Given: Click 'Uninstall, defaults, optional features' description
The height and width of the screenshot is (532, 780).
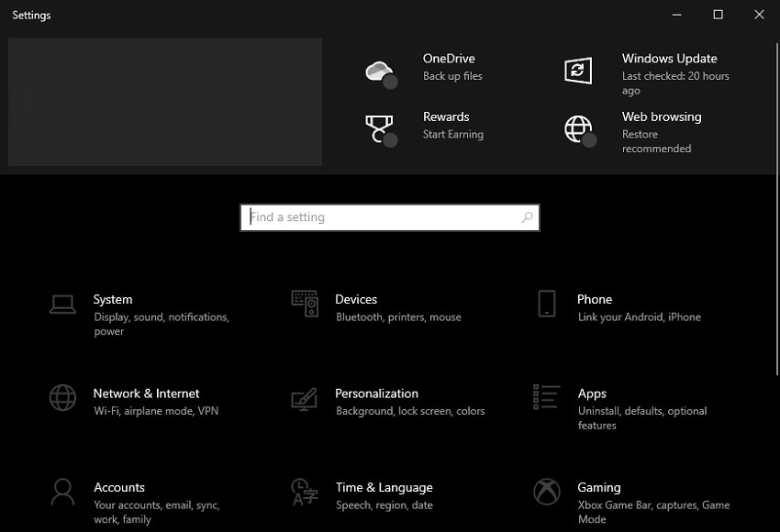Looking at the screenshot, I should click(x=642, y=418).
